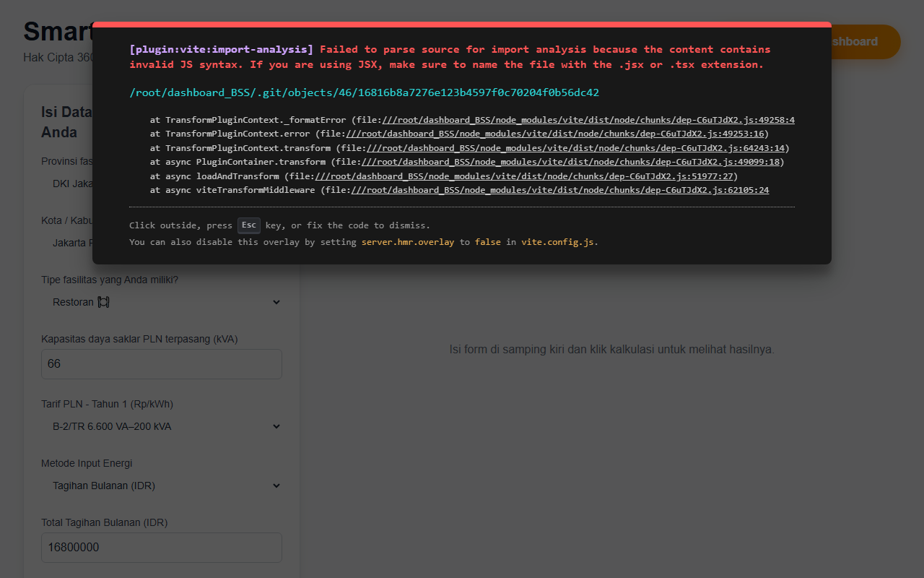This screenshot has height=578, width=924.
Task: Open the Metode Input Energi dropdown
Action: [162, 486]
